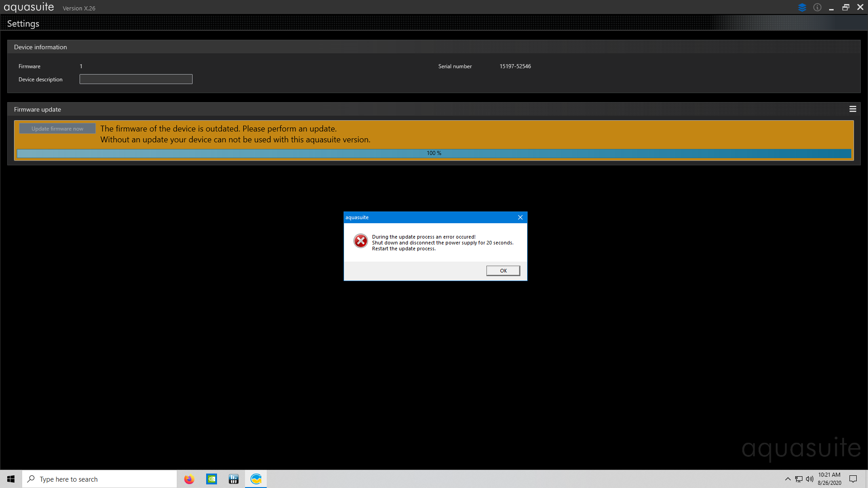Open Firefox from the taskbar
Viewport: 868px width, 488px height.
[189, 479]
